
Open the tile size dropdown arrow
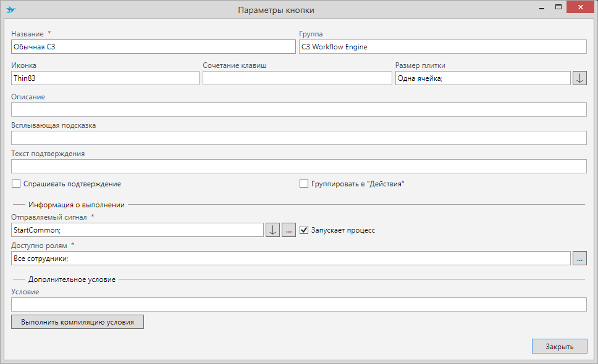tap(579, 78)
